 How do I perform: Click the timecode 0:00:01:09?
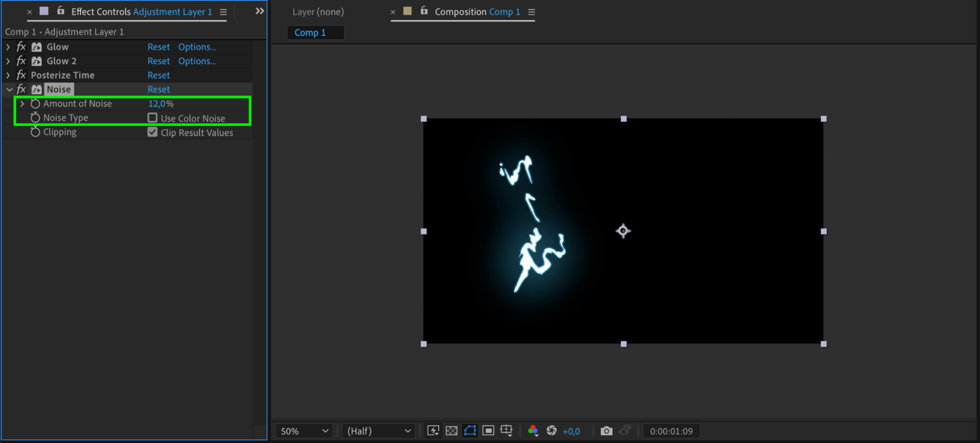(671, 431)
